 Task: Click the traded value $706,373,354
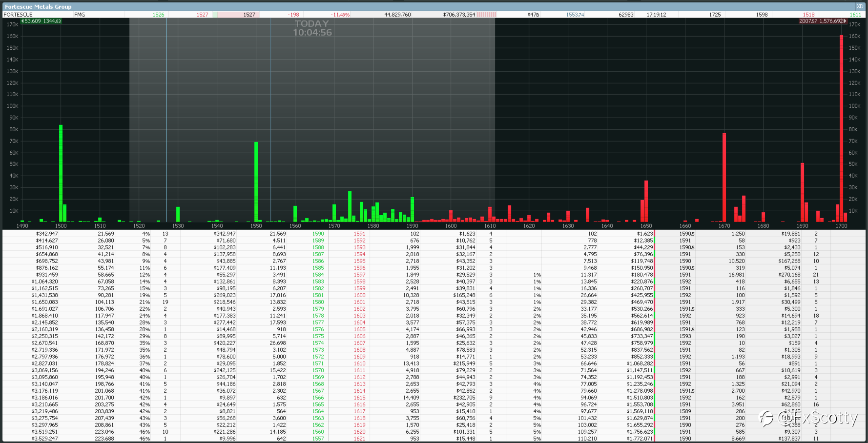pos(459,15)
